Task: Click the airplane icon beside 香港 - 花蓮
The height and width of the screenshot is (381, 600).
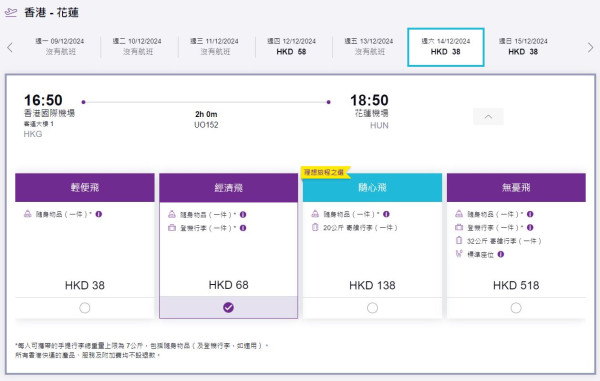Action: pos(11,13)
